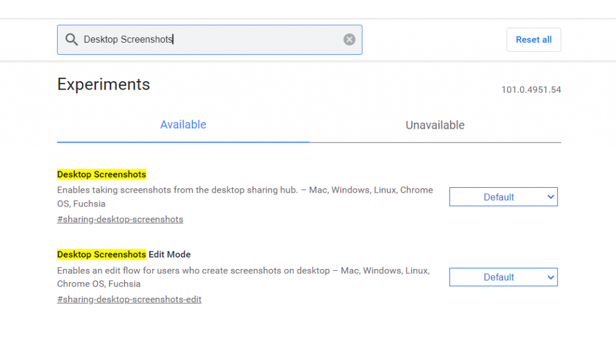Click the arrow on Desktop Screenshots dropdown
Image resolution: width=616 pixels, height=364 pixels.
coord(550,197)
